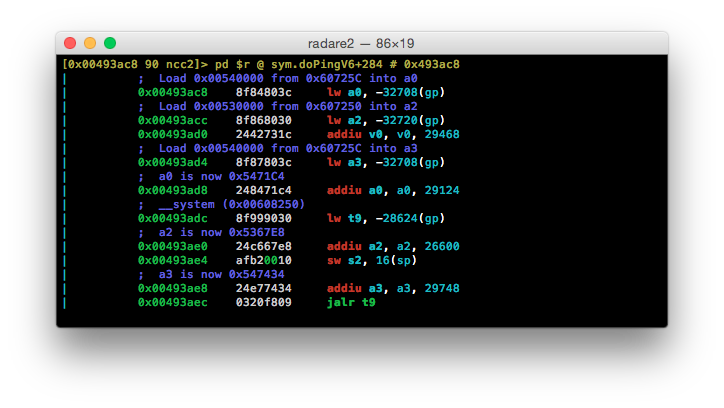724x408 pixels.
Task: Click the addiu v0, v0, 29468 instruction
Action: point(393,134)
